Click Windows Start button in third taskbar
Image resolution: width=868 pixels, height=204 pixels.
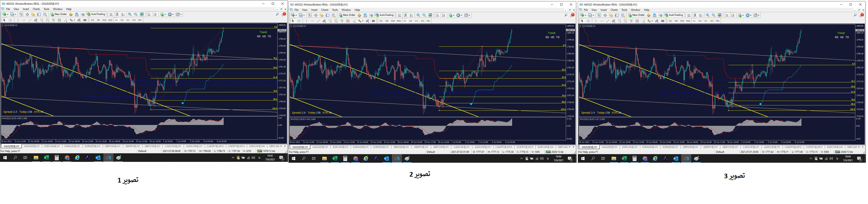tap(583, 158)
